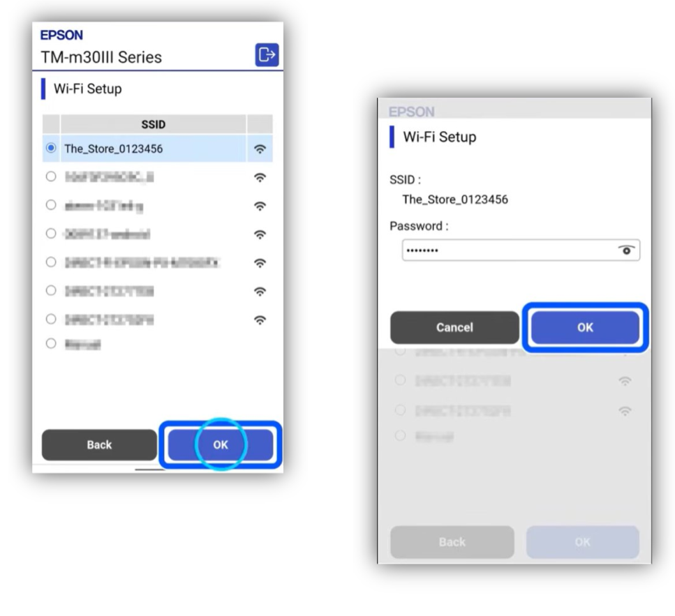Focus the Password input field
The width and height of the screenshot is (675, 616).
click(521, 250)
